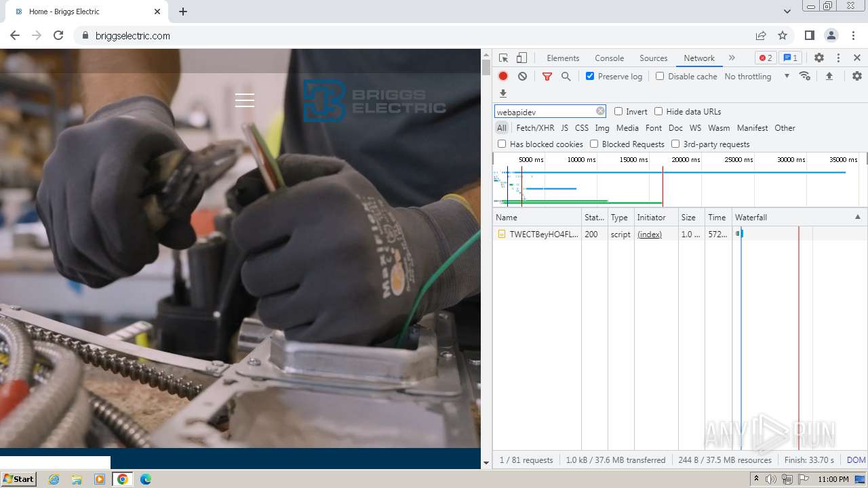Check the Invert filter checkbox
Viewport: 868px width, 488px height.
click(618, 112)
